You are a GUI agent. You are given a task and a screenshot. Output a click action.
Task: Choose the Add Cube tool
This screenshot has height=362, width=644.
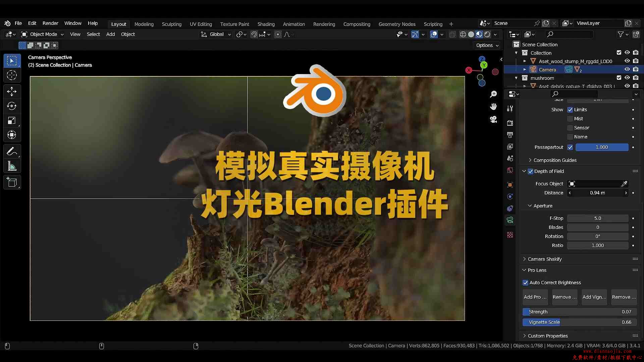(12, 182)
